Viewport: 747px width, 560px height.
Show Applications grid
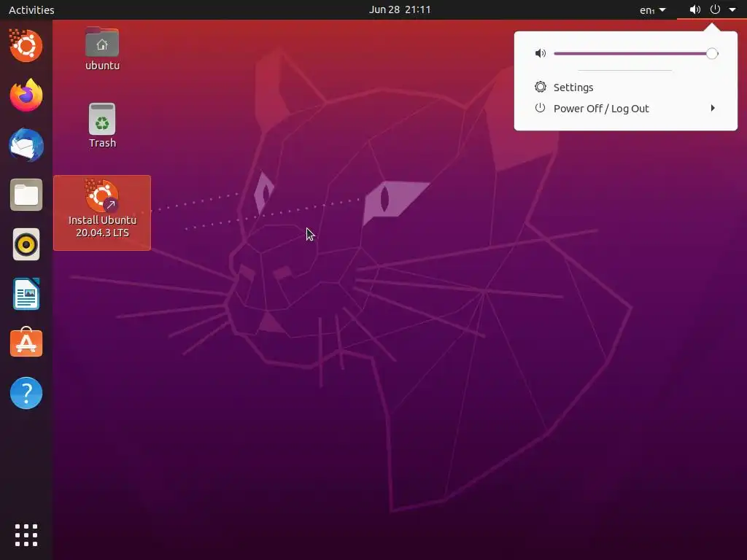26,535
